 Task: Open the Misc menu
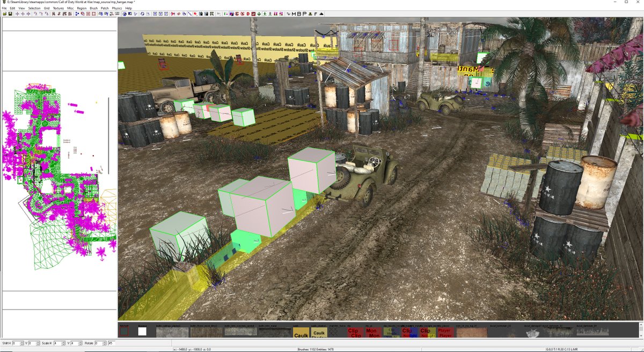(70, 9)
